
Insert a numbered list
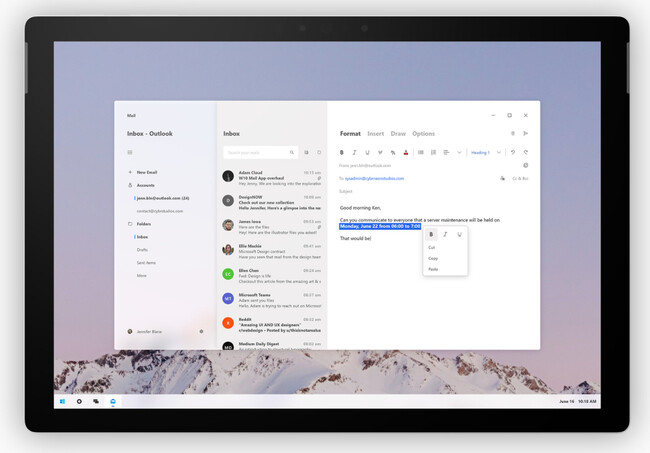tap(434, 153)
